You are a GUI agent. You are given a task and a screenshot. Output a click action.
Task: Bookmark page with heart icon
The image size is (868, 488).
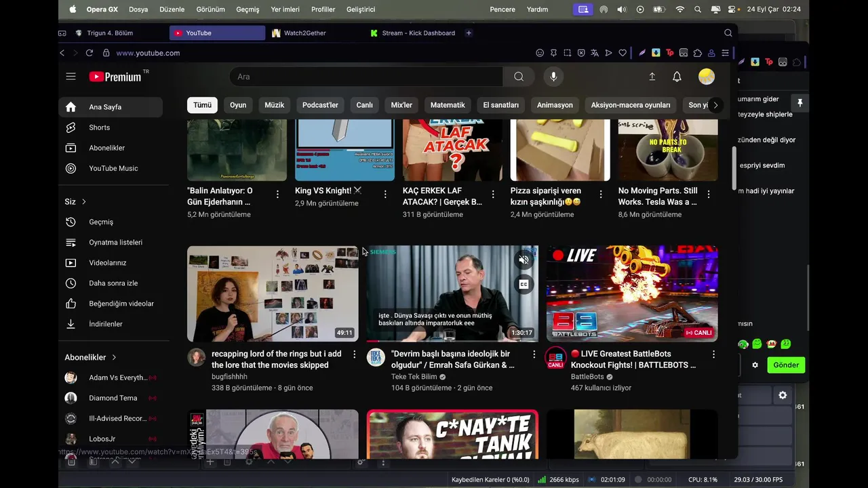(x=623, y=53)
